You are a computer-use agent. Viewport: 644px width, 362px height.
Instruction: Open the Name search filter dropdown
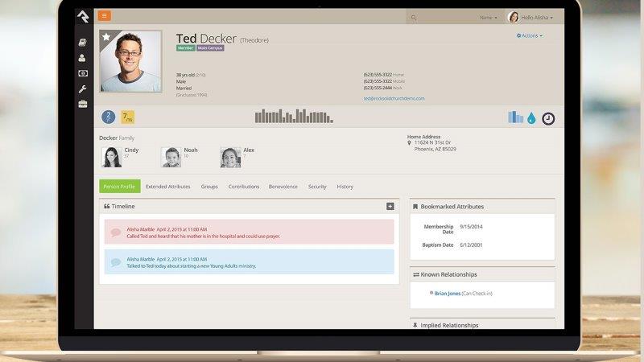[488, 17]
